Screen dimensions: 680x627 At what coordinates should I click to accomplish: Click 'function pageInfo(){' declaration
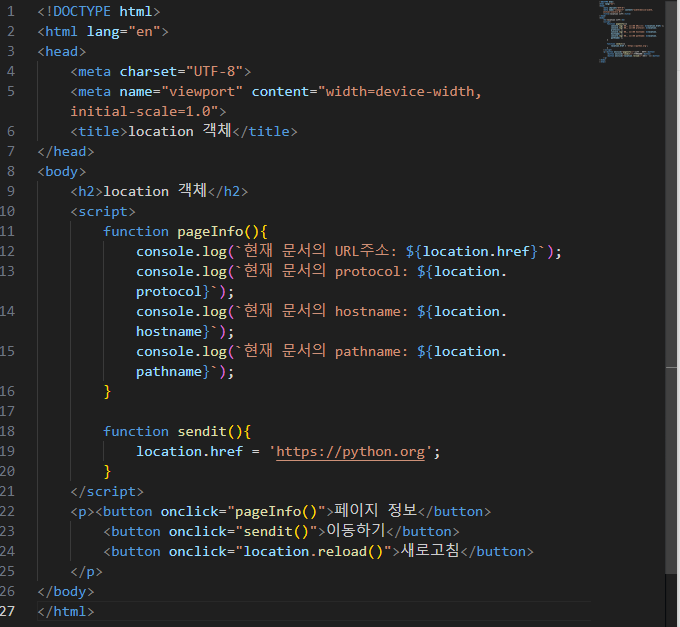pos(185,232)
